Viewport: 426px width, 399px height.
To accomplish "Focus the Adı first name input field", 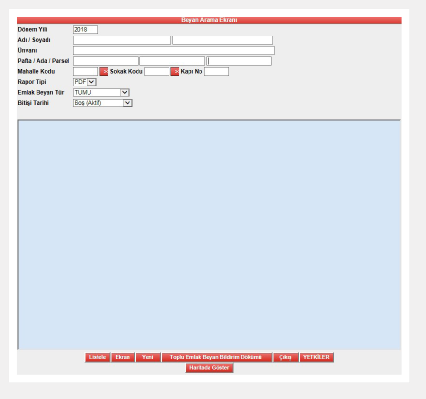I will (122, 40).
